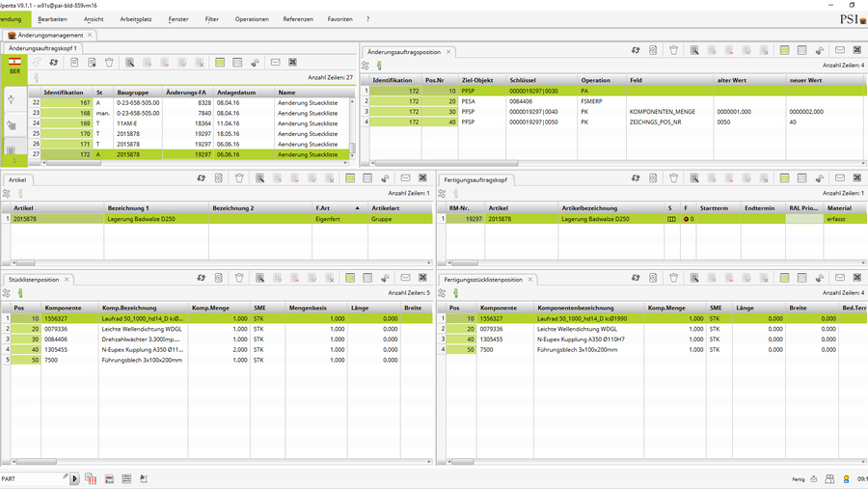Viewport: 868px width, 489px height.
Task: Click vertical scrollbar down arrow in Änderungsauftragskopf
Action: pos(352,156)
